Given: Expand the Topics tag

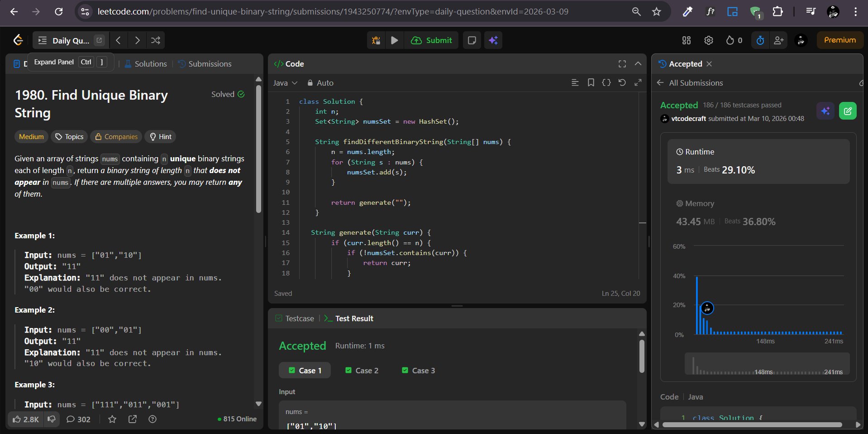Looking at the screenshot, I should (x=69, y=137).
